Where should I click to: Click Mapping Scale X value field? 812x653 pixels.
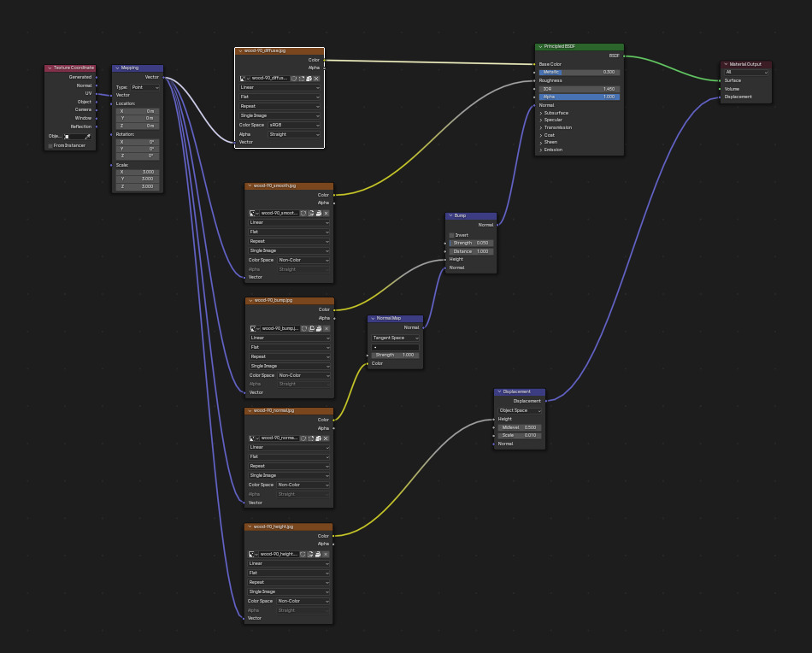pyautogui.click(x=138, y=173)
